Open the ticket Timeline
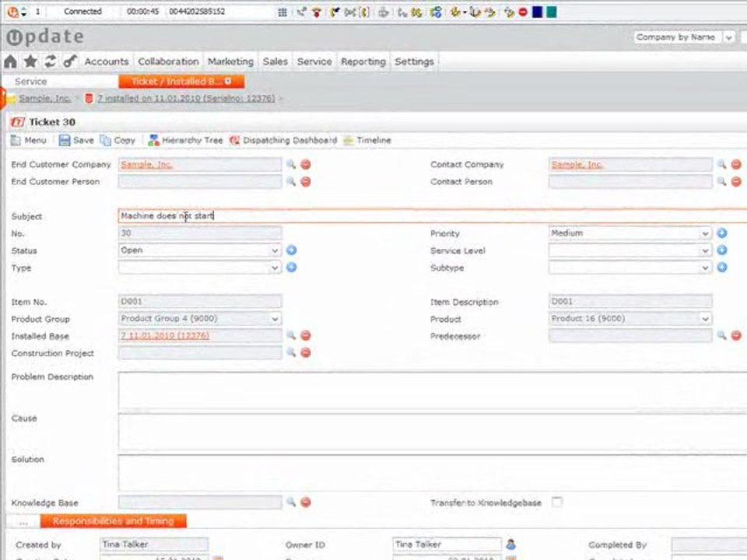 (367, 140)
